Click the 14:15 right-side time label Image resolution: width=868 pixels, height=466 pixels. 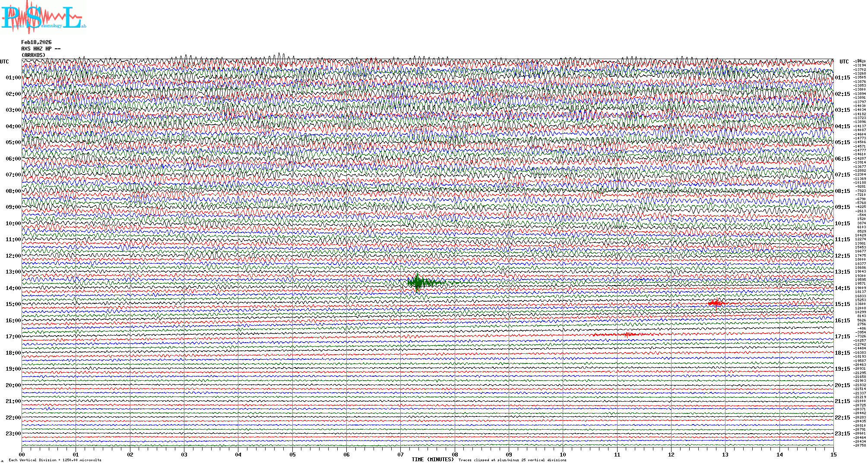[842, 288]
